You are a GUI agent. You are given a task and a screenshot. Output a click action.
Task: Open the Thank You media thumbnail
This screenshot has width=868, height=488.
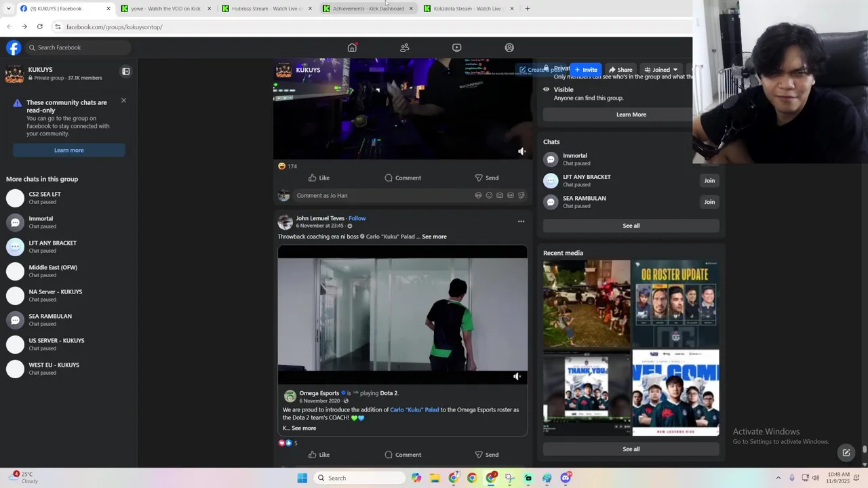tap(587, 393)
